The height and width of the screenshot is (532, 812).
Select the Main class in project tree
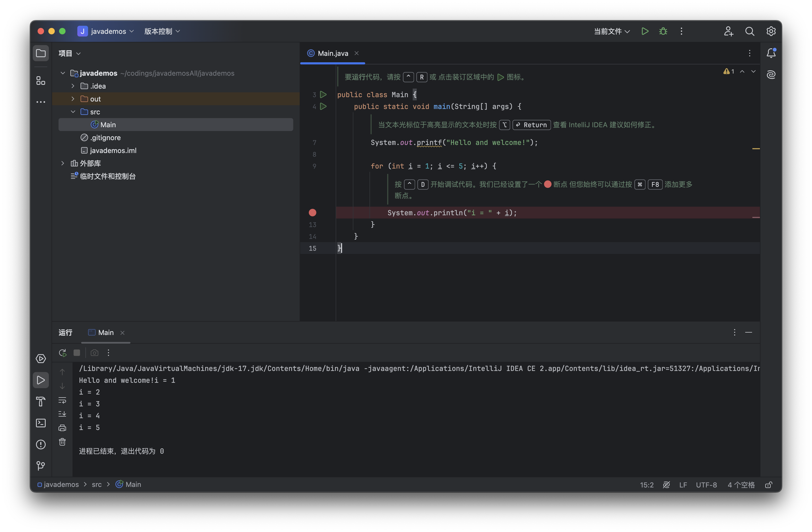point(176,125)
